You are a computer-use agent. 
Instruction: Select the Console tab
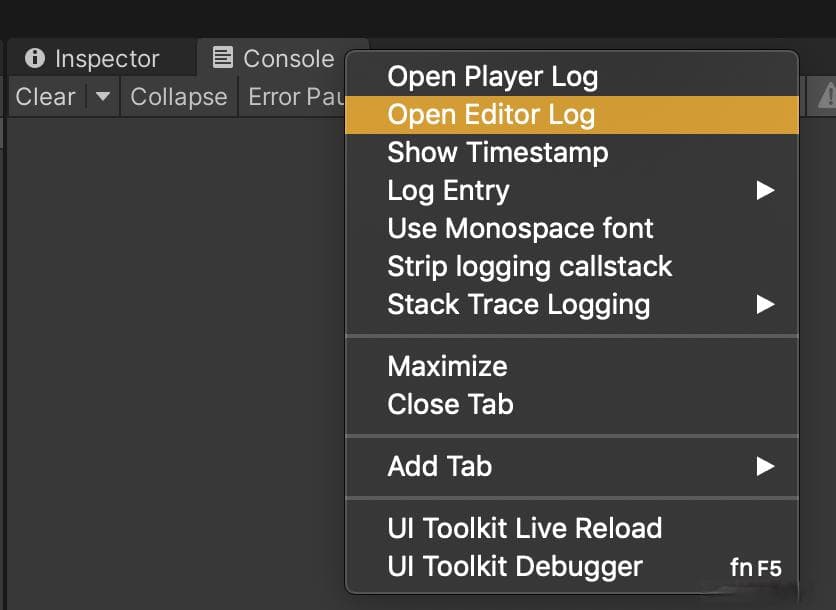click(x=272, y=58)
